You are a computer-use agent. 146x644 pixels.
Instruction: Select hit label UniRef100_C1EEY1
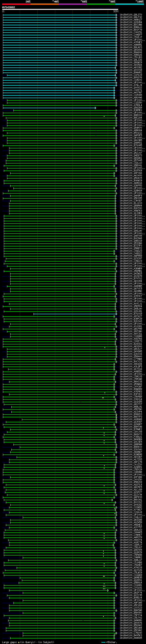click(131, 90)
